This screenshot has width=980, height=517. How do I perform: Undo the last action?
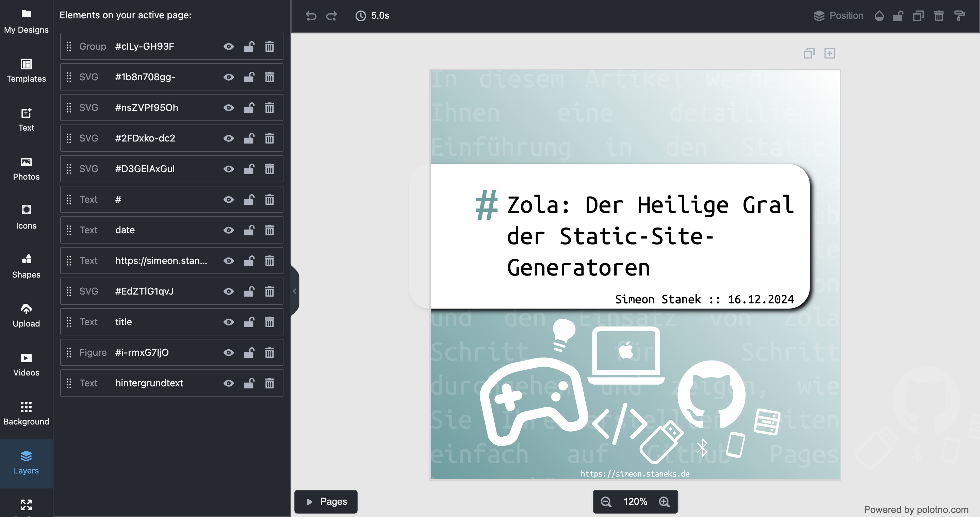tap(311, 16)
